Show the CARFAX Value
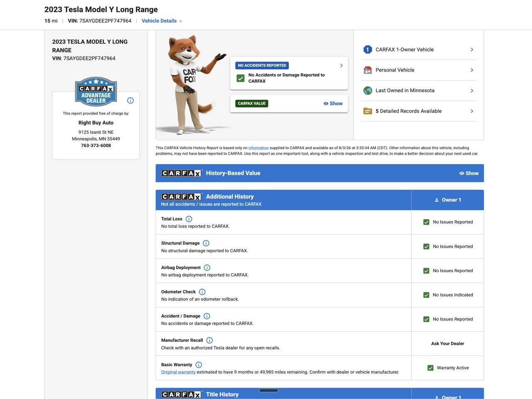This screenshot has width=532, height=399. coord(333,103)
